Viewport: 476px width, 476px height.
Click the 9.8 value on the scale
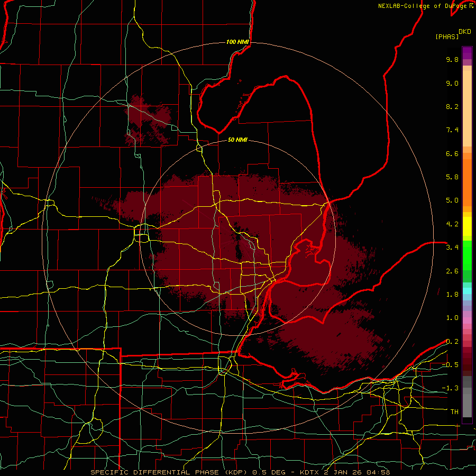(x=452, y=59)
